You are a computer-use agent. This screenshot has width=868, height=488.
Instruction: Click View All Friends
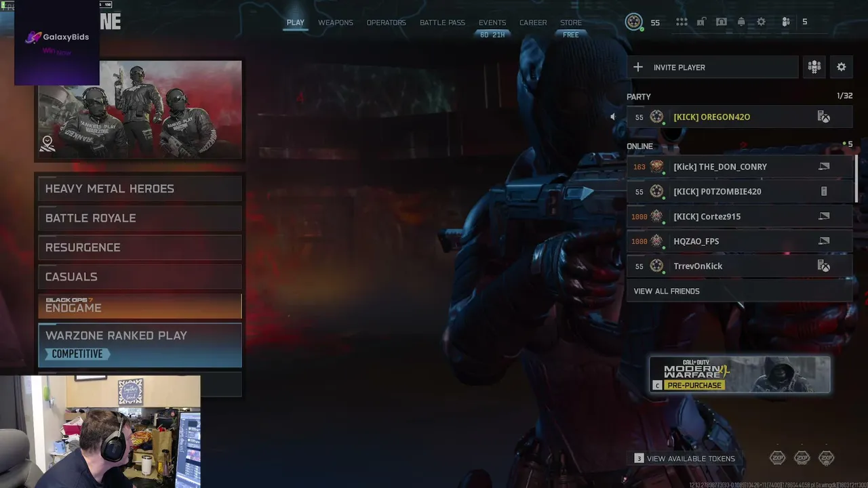[x=739, y=291]
